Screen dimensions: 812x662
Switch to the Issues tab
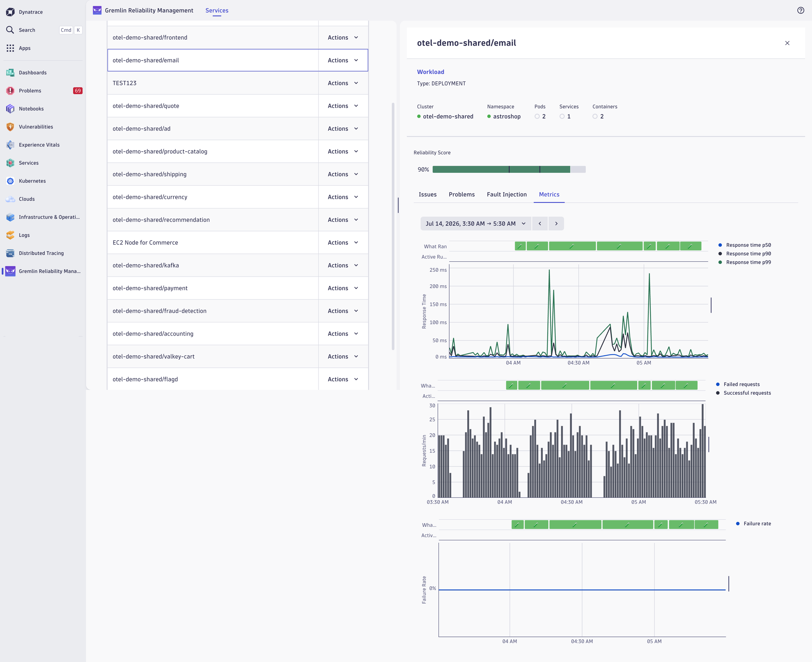click(427, 195)
